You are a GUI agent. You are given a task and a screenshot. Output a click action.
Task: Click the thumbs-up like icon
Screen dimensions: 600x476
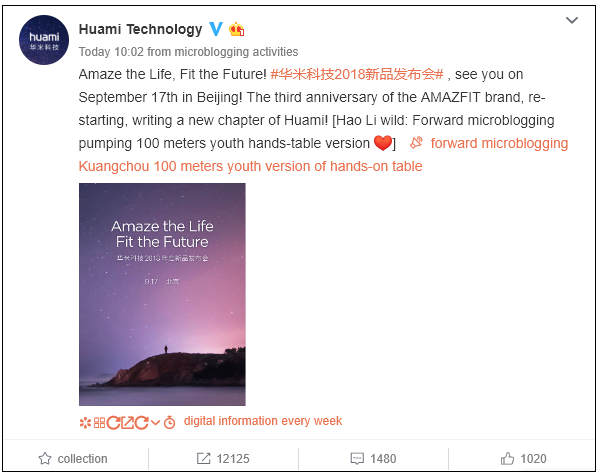pyautogui.click(x=508, y=459)
